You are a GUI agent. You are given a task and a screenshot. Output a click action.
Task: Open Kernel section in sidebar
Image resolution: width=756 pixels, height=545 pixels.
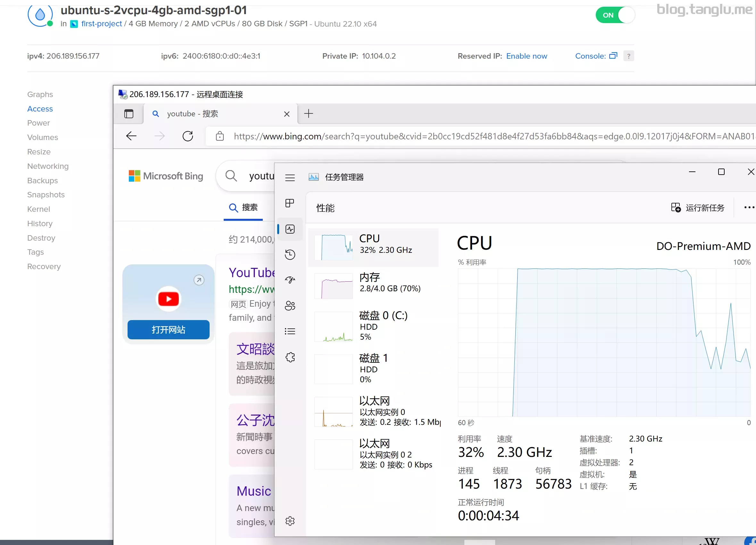39,209
